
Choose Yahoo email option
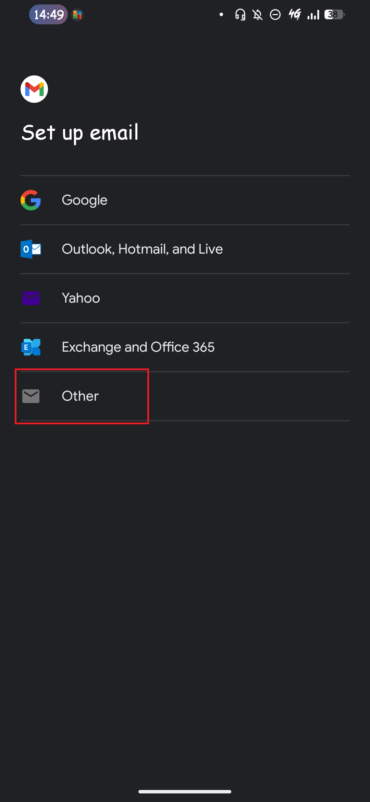[185, 298]
